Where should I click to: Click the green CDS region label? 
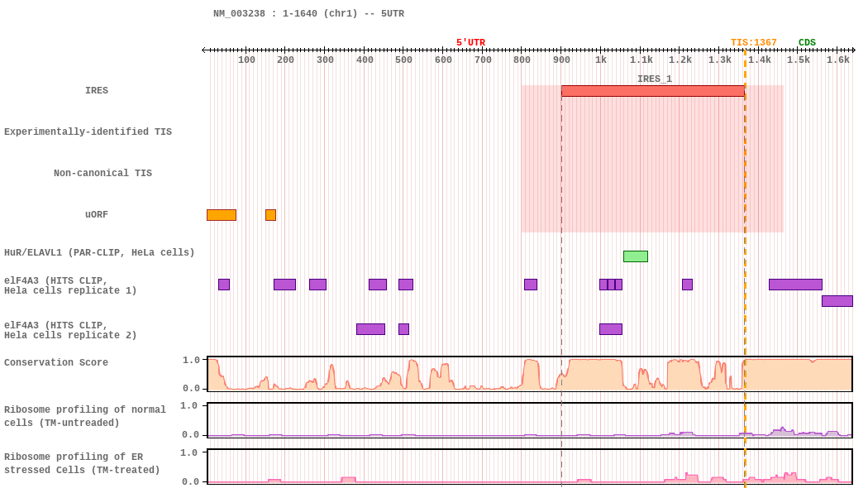[x=807, y=43]
